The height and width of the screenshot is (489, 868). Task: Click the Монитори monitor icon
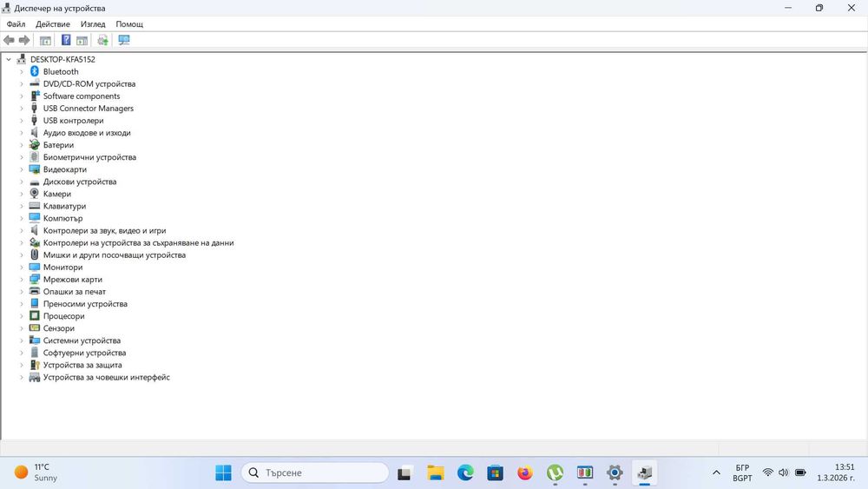(35, 267)
